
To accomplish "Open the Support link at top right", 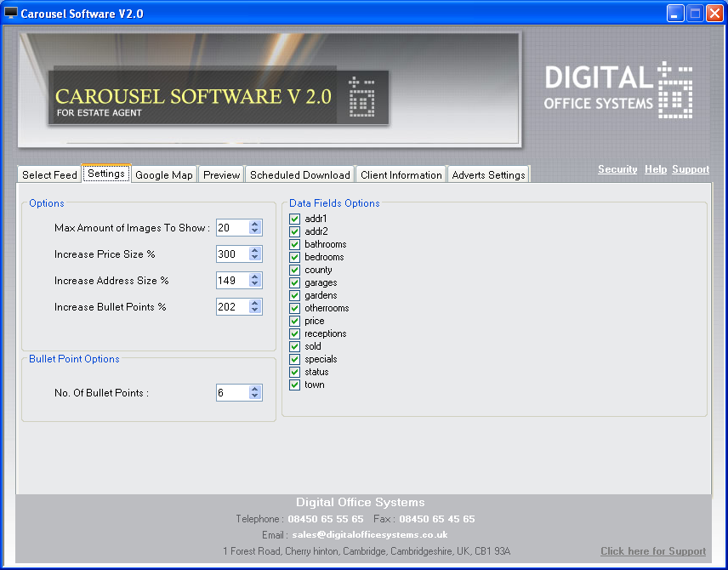I will coord(691,169).
